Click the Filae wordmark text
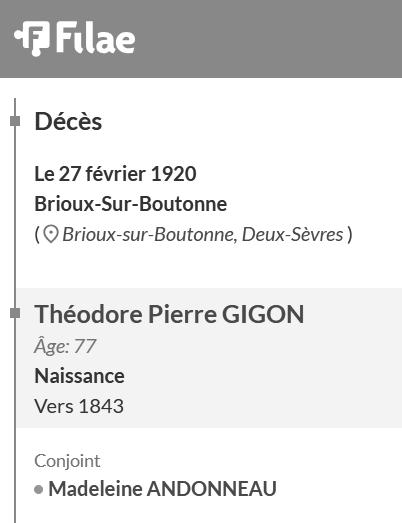This screenshot has height=523, width=402. [95, 38]
